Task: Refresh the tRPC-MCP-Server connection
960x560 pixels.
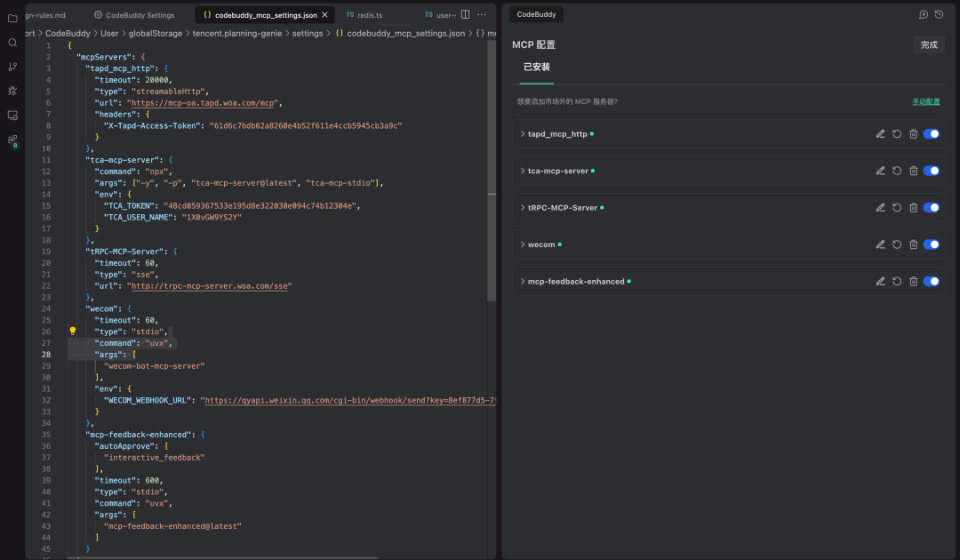Action: (x=897, y=208)
